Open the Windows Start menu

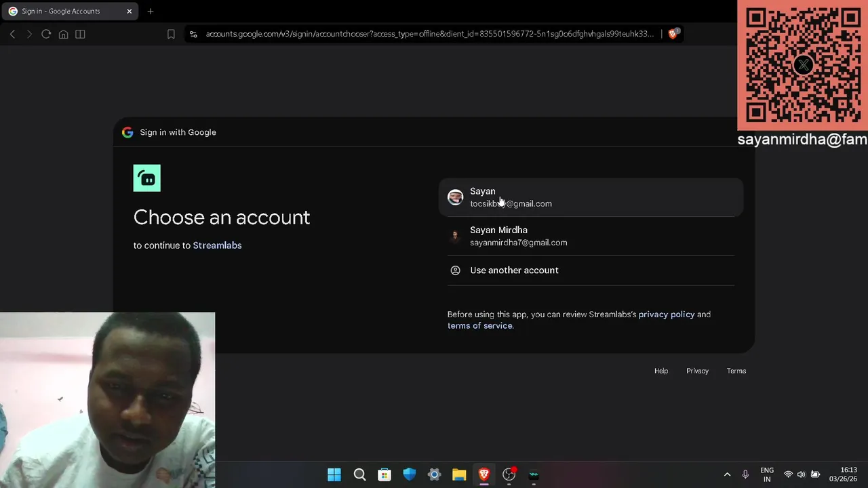[x=334, y=474]
